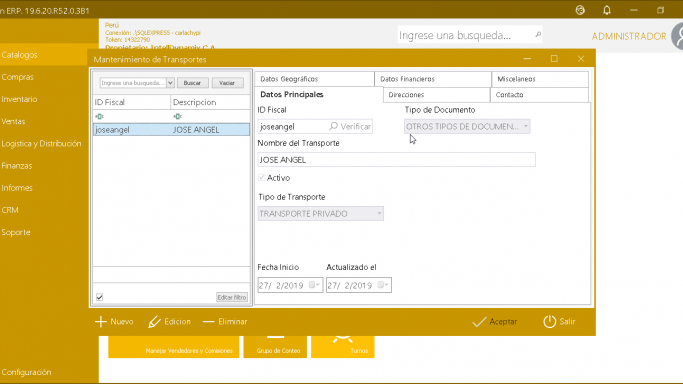Click the pencil icon for Edicion
The height and width of the screenshot is (384, 683).
coord(154,322)
